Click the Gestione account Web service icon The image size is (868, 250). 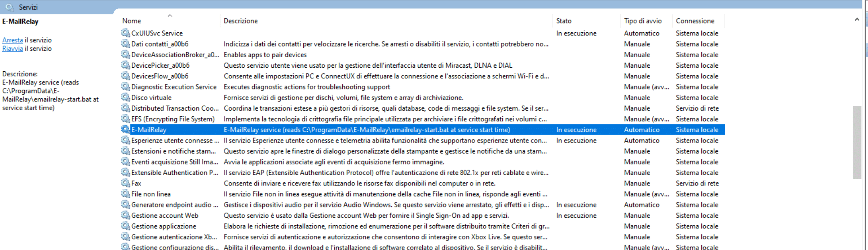pyautogui.click(x=126, y=215)
